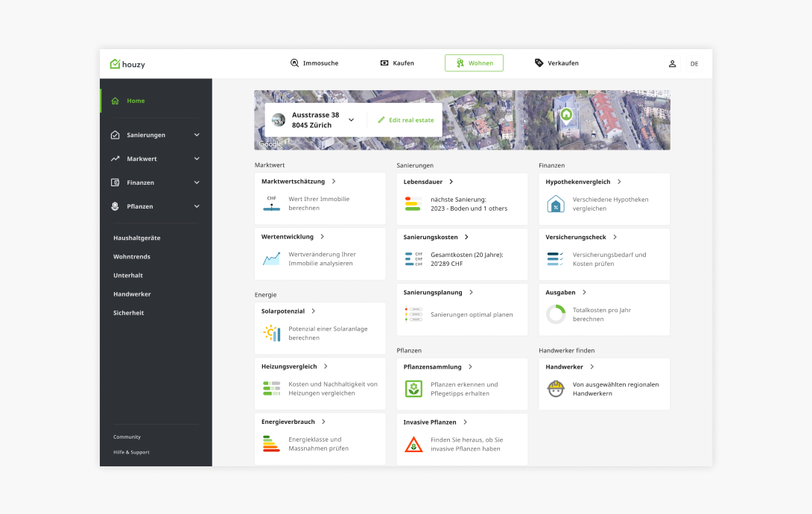
Task: Open the user account profile icon
Action: pos(672,63)
